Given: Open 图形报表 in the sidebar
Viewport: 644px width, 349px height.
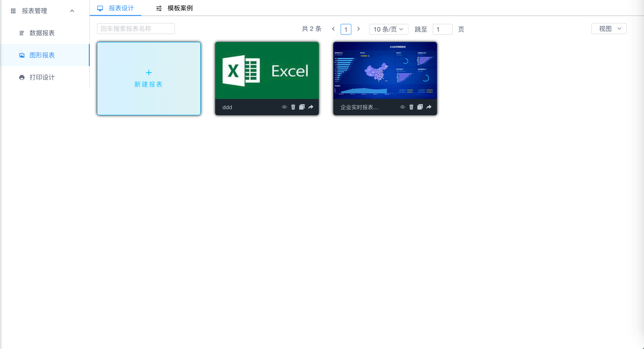Looking at the screenshot, I should [45, 55].
